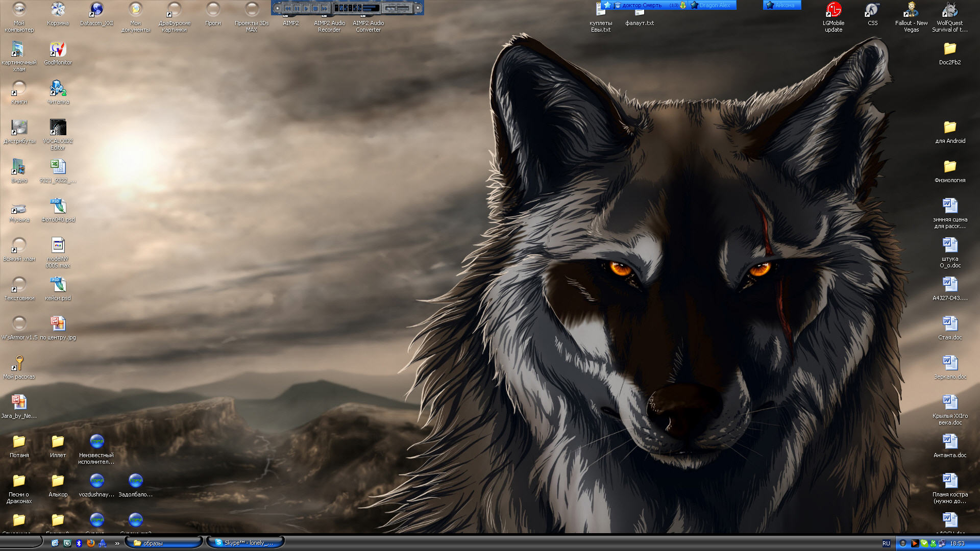This screenshot has height=551, width=980.
Task: Skip to previous track in AIMP widget
Action: pos(288,8)
